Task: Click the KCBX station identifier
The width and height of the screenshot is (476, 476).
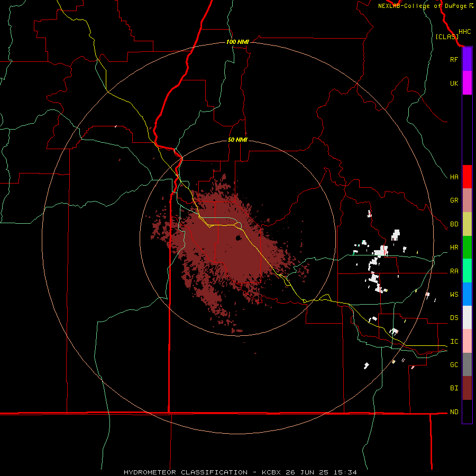Action: point(272,472)
